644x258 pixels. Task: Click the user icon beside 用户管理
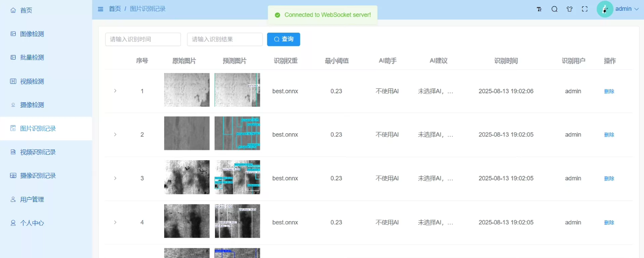[x=13, y=199]
